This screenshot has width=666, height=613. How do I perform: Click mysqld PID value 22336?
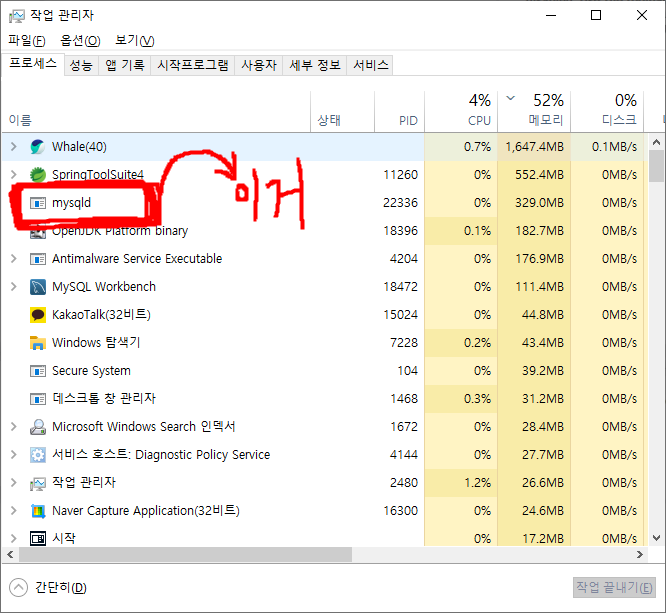coord(400,203)
